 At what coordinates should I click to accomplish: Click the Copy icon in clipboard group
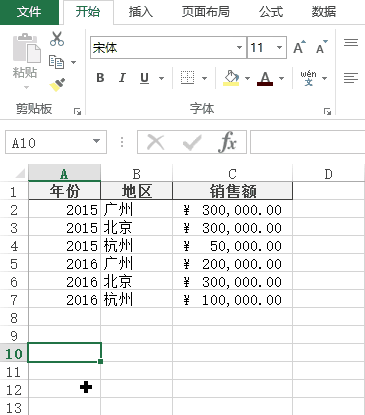click(56, 62)
